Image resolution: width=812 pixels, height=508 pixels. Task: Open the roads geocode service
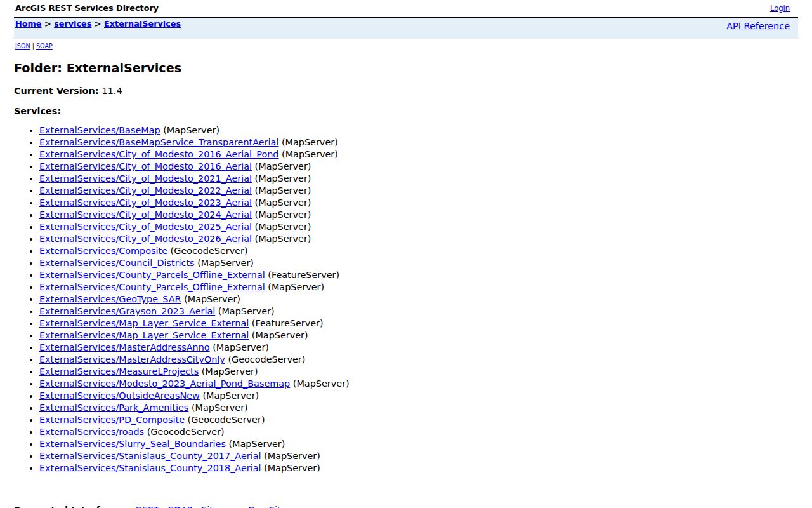(91, 432)
